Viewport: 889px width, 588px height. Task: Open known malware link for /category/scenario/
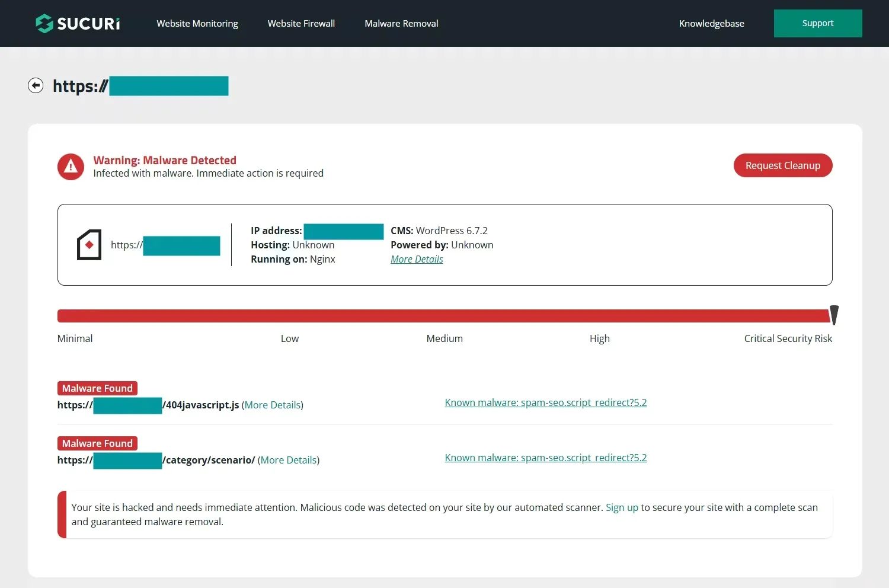pos(545,458)
